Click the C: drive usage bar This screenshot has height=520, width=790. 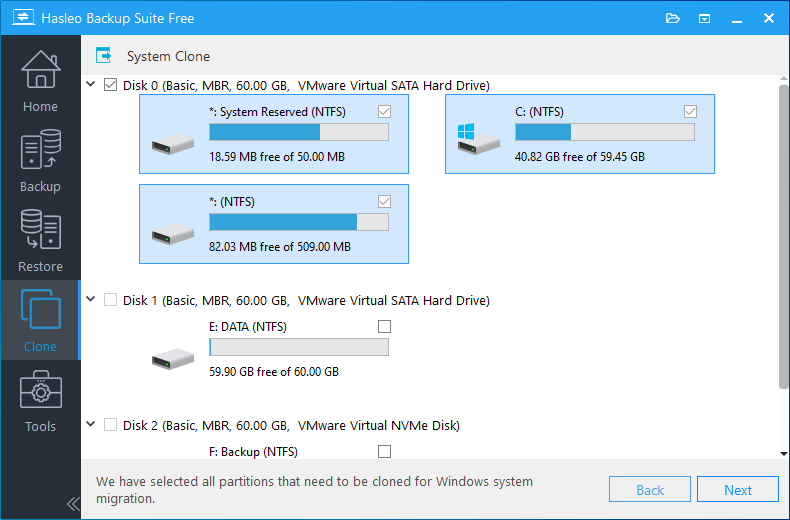click(x=605, y=132)
